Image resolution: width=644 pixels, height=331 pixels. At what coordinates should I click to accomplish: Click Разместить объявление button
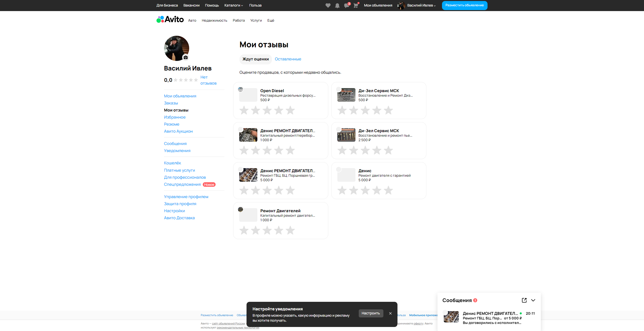pyautogui.click(x=464, y=5)
